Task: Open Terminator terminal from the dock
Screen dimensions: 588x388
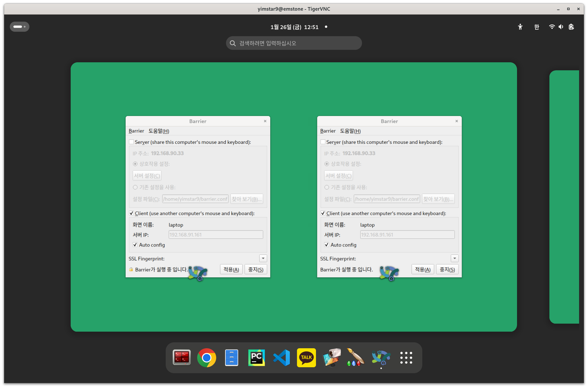Action: [181, 357]
